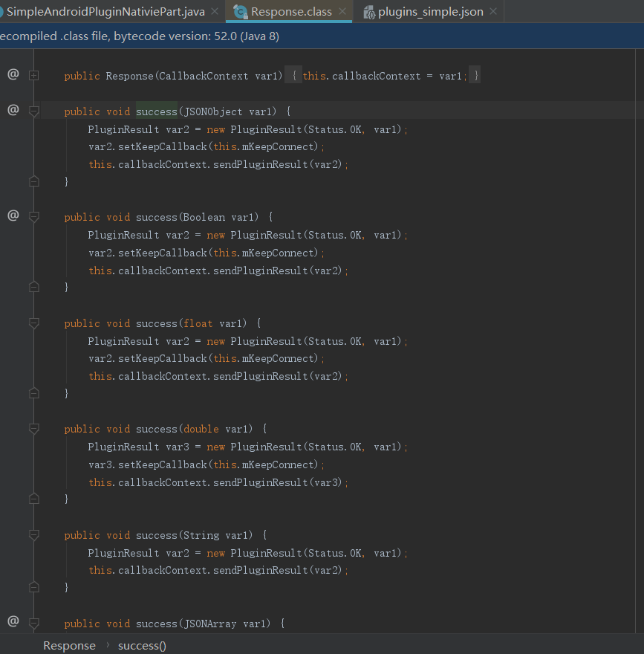The image size is (644, 654).
Task: Click the @ gutter icon beside success(Boolean)
Action: (x=13, y=216)
